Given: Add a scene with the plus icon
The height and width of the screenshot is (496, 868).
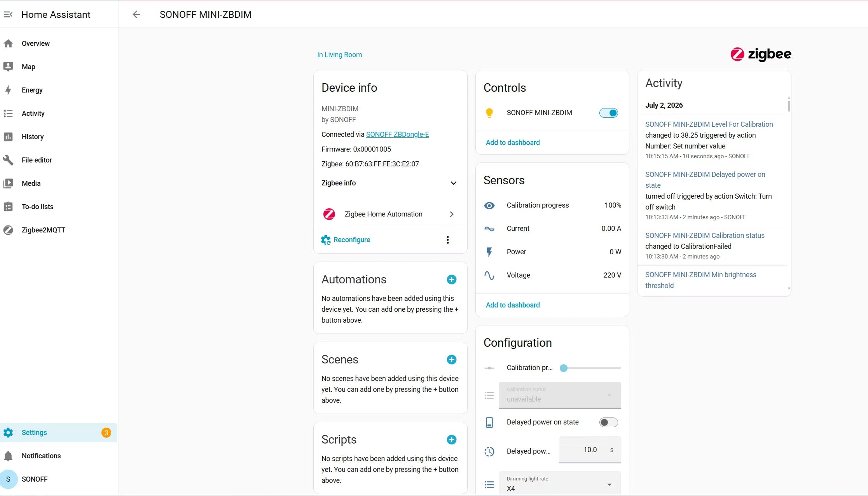Looking at the screenshot, I should [451, 360].
